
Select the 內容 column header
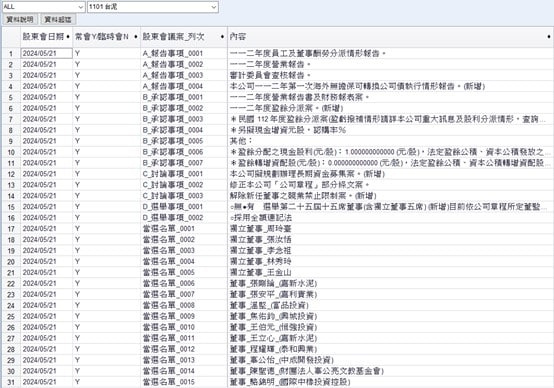tap(390, 37)
